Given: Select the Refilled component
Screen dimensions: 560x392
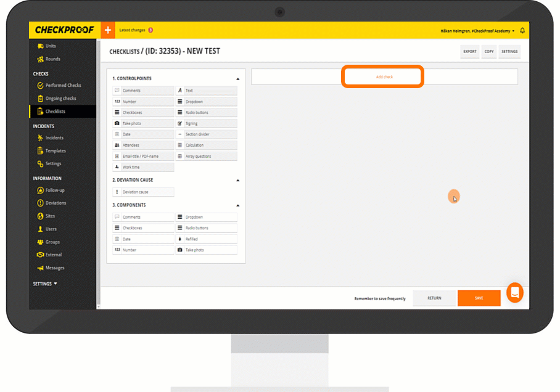Looking at the screenshot, I should pos(206,239).
